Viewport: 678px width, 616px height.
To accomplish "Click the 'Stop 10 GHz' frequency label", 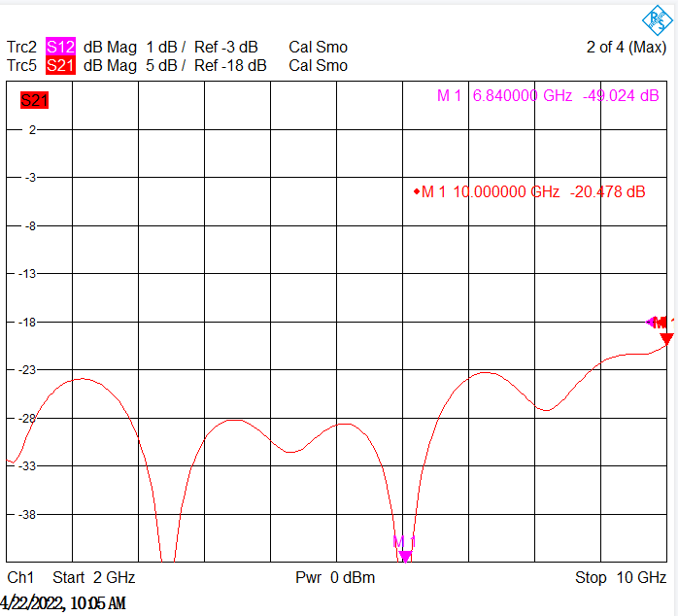I will point(621,577).
